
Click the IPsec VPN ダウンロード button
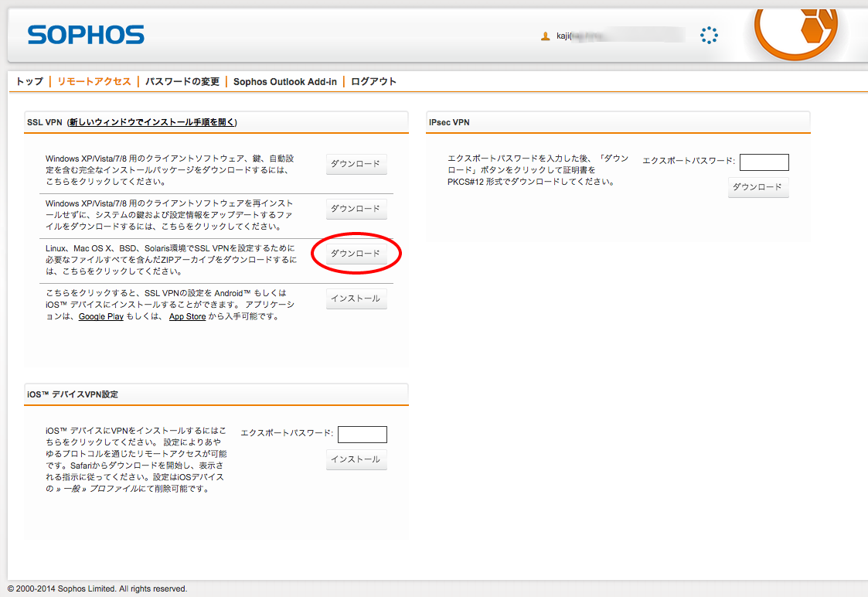(757, 187)
